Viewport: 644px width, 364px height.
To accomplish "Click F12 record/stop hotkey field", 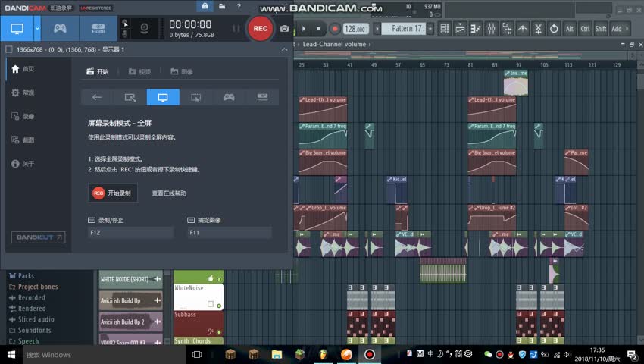I will (130, 232).
